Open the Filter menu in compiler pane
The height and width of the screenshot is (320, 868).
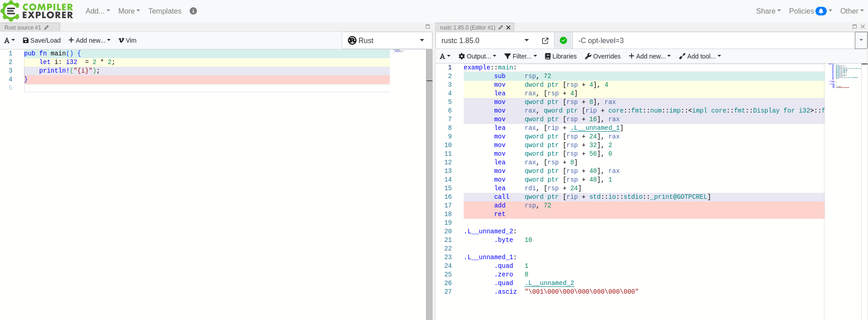(x=520, y=56)
